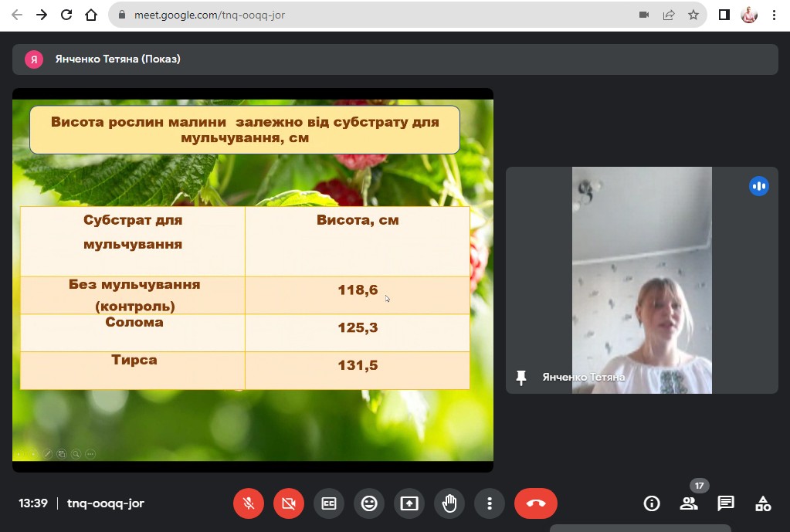This screenshot has width=790, height=532.
Task: Click the browser home icon
Action: (x=91, y=15)
